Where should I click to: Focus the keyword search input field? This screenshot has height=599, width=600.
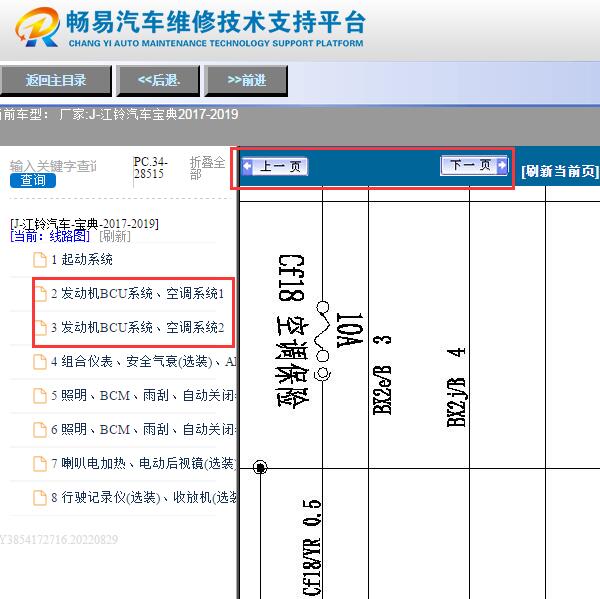tap(54, 166)
